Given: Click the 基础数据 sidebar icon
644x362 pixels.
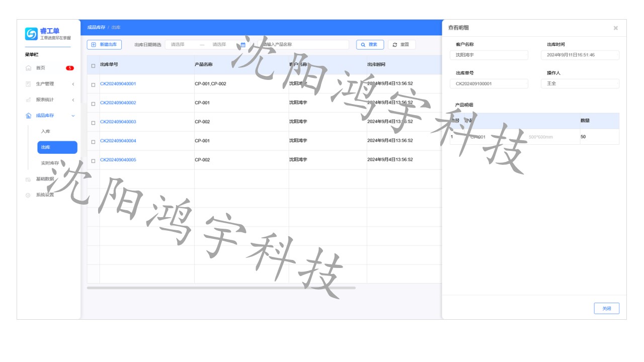Looking at the screenshot, I should click(x=28, y=179).
